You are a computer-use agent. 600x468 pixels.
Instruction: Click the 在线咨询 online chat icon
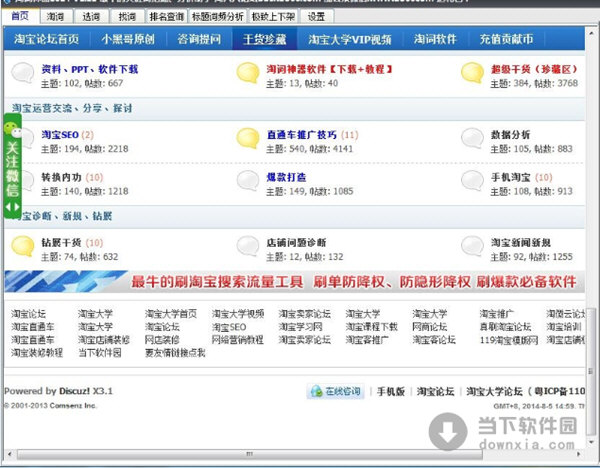[316, 391]
